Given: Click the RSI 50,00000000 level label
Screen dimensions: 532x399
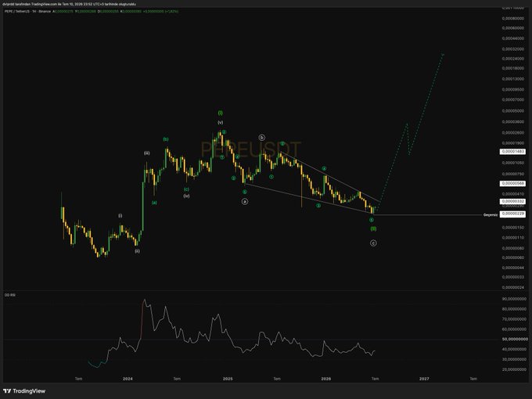Looking at the screenshot, I should click(x=515, y=339).
